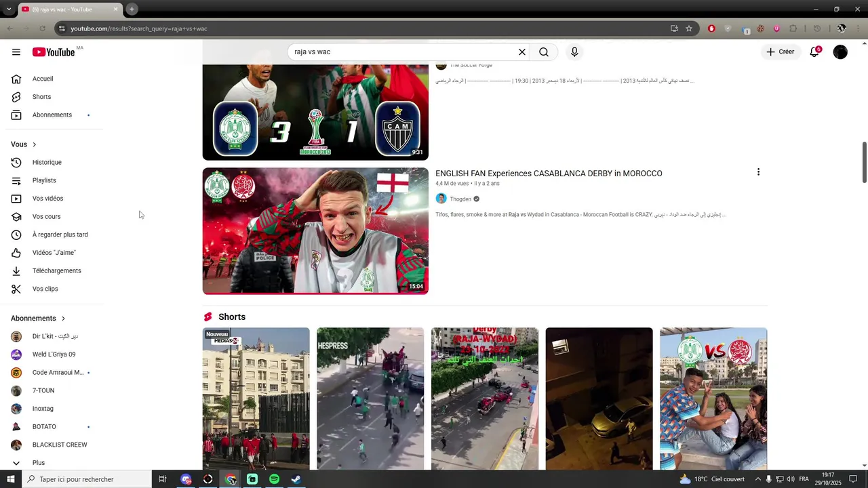Click the page vertical scrollbar thumb
Viewport: 868px width, 488px height.
[x=864, y=162]
